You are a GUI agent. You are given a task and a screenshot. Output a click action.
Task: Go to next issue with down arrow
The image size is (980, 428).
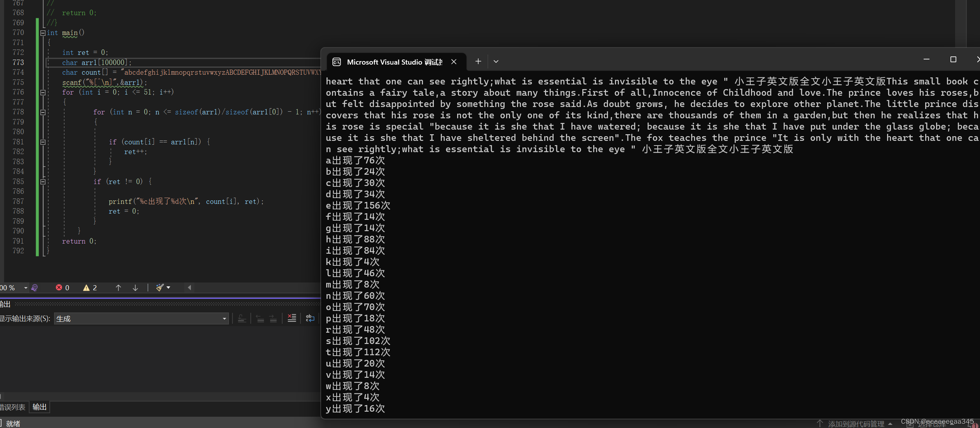coord(135,288)
